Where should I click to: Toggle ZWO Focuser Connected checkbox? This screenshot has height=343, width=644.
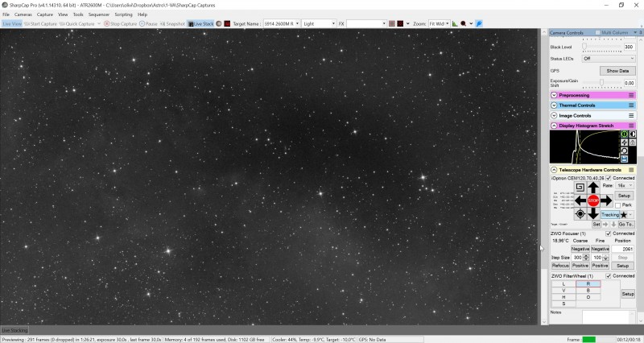[x=609, y=233]
